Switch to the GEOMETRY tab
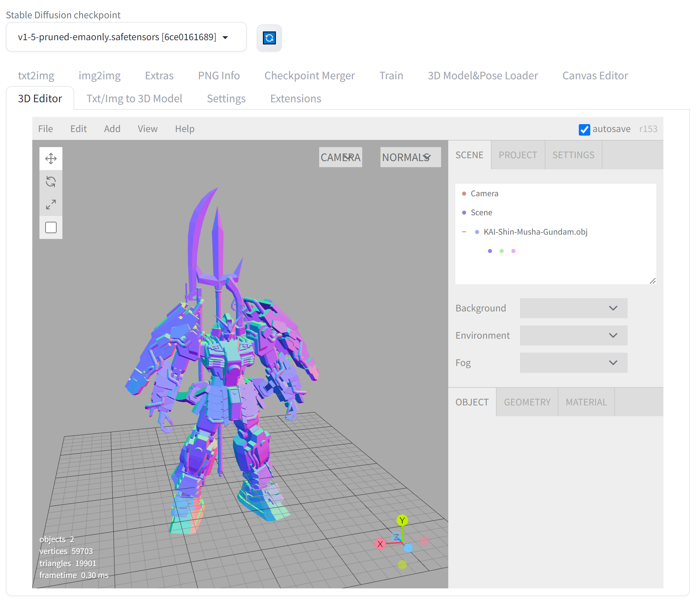 [527, 402]
